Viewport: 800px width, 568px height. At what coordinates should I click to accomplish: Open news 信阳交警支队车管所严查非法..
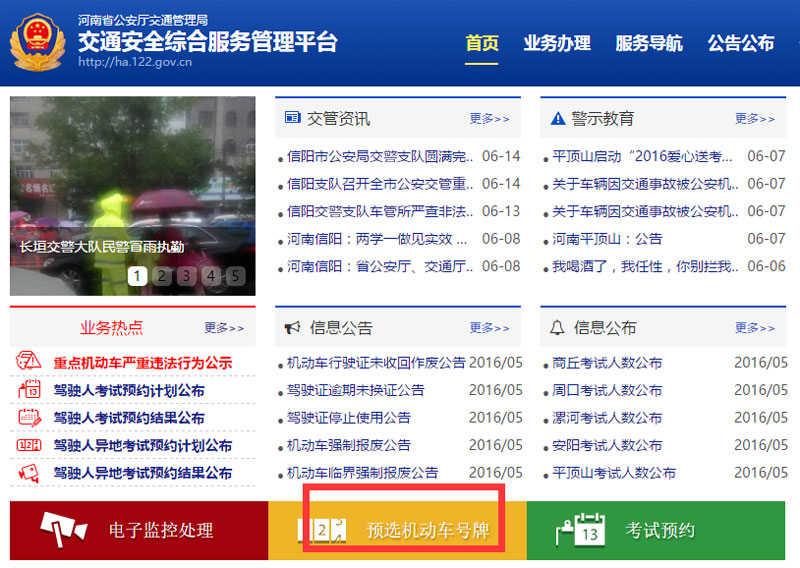coord(380,211)
